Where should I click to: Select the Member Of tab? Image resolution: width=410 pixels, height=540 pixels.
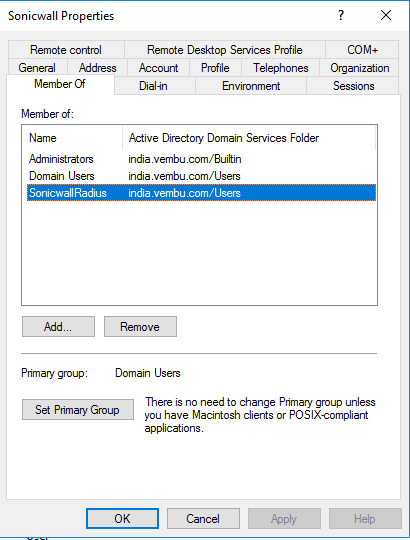pyautogui.click(x=60, y=84)
